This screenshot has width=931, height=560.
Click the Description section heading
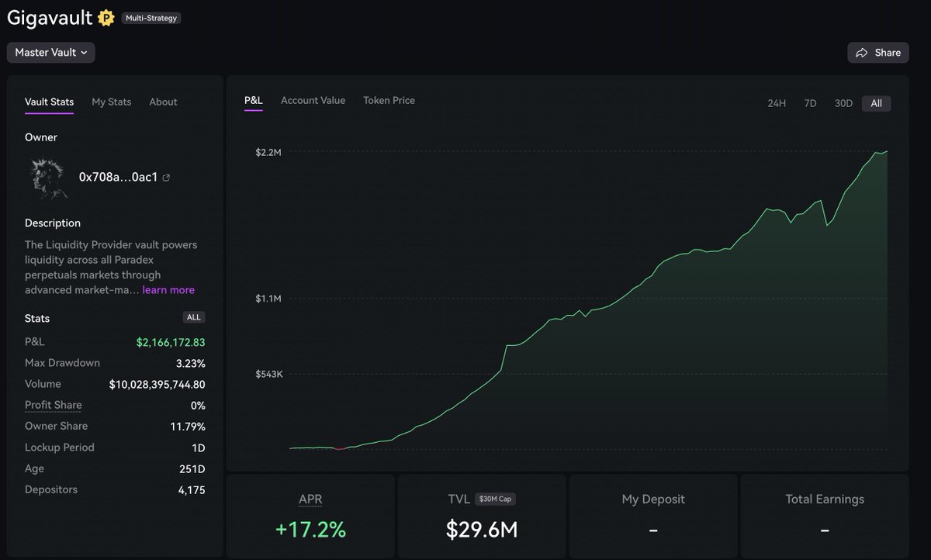click(53, 223)
